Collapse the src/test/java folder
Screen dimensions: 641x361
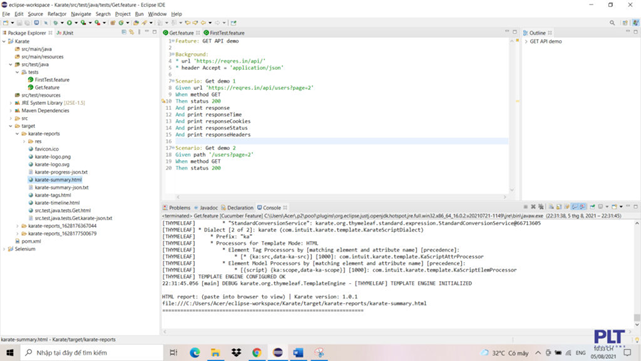[x=11, y=65]
